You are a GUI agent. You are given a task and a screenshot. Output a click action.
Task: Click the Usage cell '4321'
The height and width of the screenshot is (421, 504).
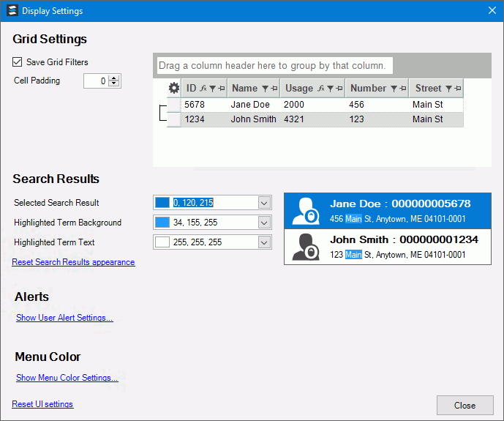tap(313, 119)
